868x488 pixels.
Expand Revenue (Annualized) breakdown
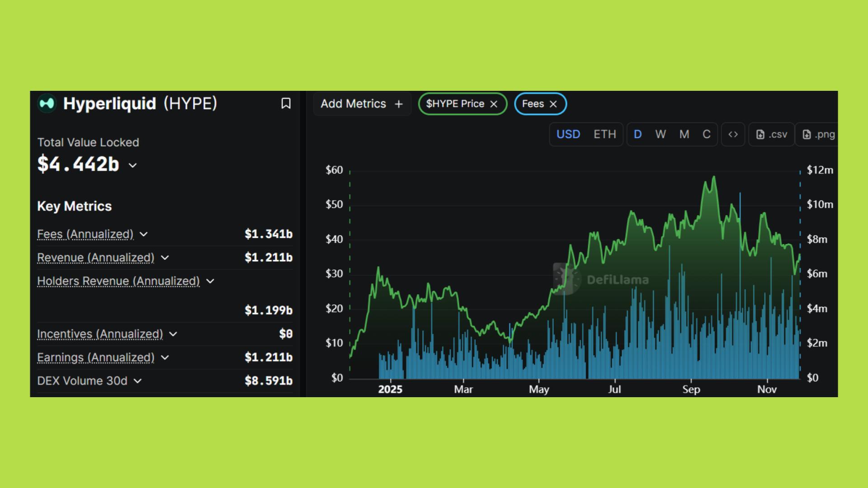165,258
